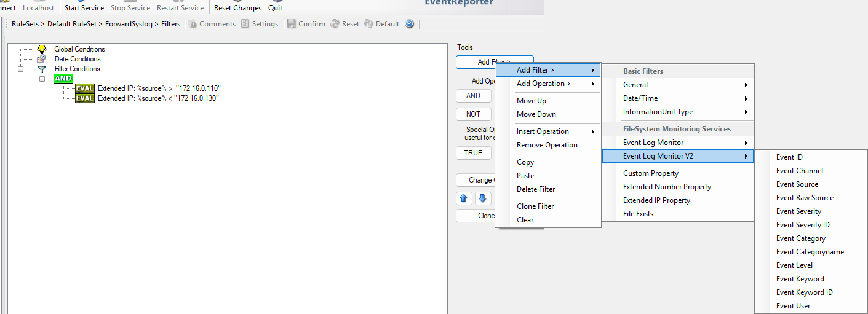
Task: Choose Remove Operation menu entry
Action: pyautogui.click(x=548, y=145)
